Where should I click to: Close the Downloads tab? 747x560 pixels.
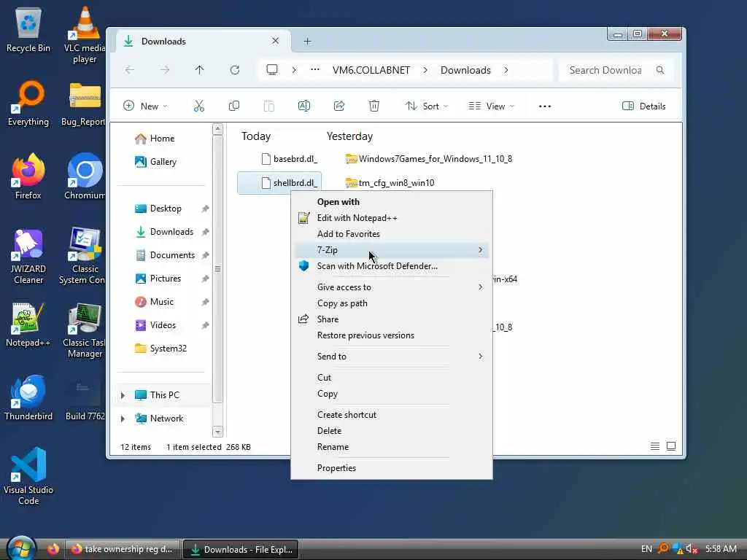[x=275, y=41]
